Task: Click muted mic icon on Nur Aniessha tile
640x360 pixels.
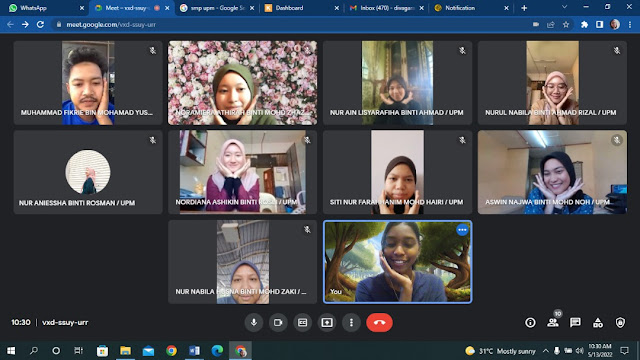Action: (153, 140)
